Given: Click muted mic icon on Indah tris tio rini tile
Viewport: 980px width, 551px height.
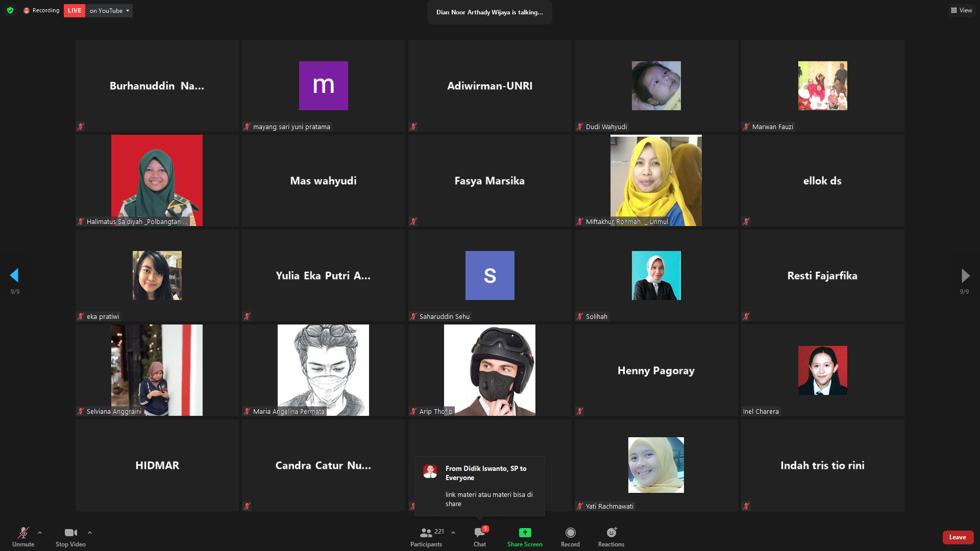Looking at the screenshot, I should pos(746,506).
